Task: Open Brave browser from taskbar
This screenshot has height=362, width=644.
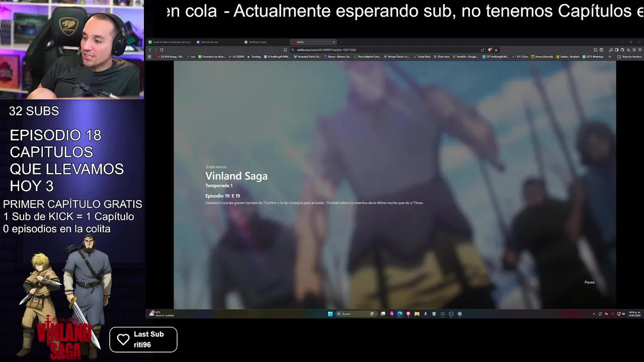Action: (408, 314)
